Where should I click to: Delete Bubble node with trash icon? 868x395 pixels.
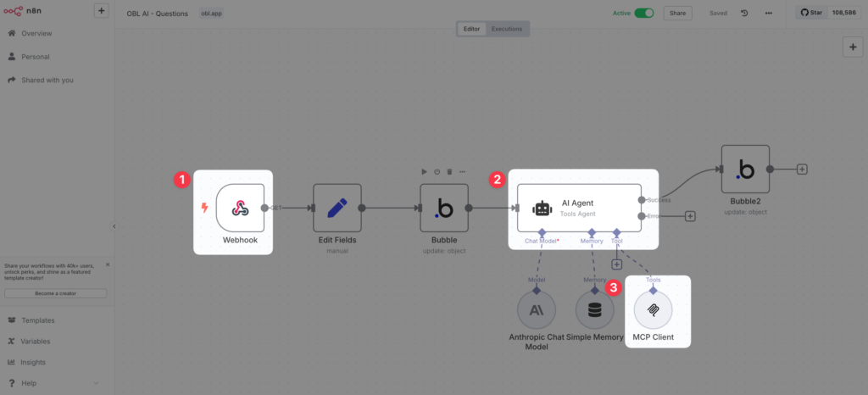[x=449, y=171]
